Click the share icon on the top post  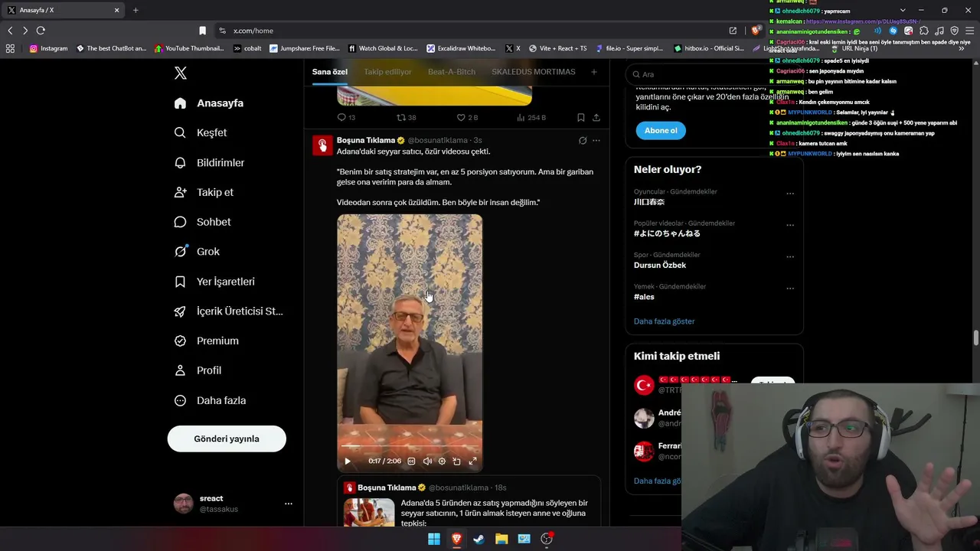point(596,117)
